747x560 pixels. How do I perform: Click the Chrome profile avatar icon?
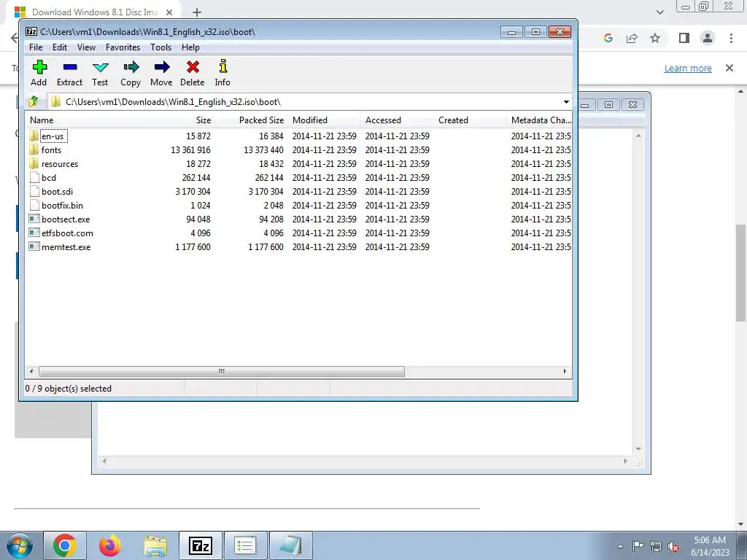pyautogui.click(x=708, y=38)
